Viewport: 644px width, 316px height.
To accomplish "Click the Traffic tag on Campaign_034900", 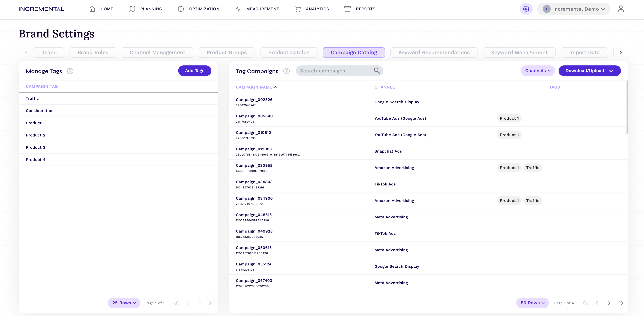I will click(533, 201).
